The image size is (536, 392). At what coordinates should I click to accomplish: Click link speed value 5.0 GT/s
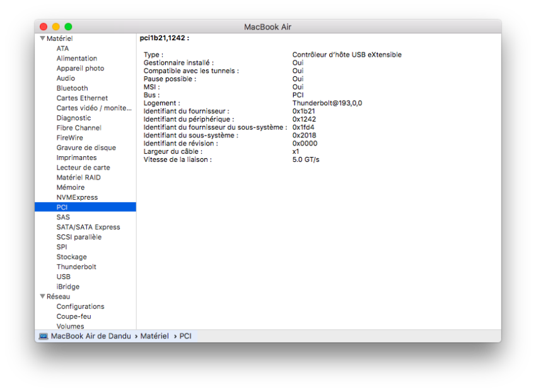[x=306, y=159]
